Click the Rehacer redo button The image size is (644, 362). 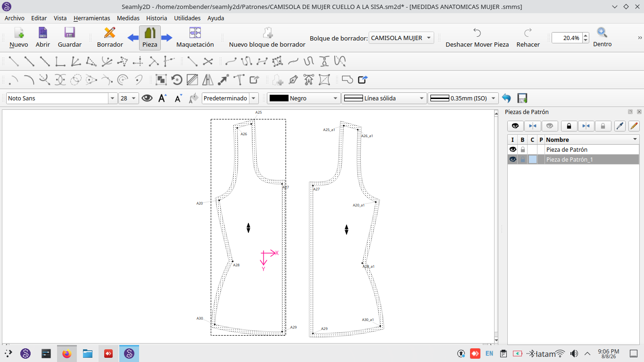[528, 38]
